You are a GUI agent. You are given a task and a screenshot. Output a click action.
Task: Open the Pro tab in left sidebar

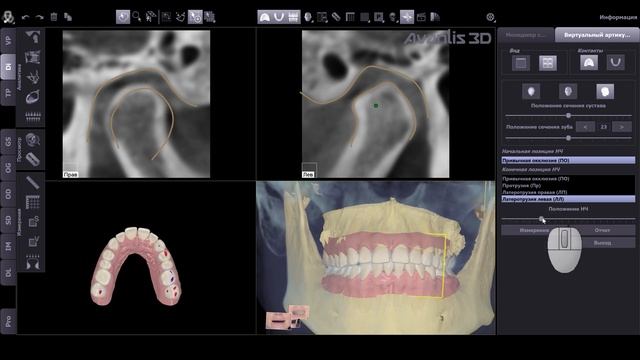[8, 321]
